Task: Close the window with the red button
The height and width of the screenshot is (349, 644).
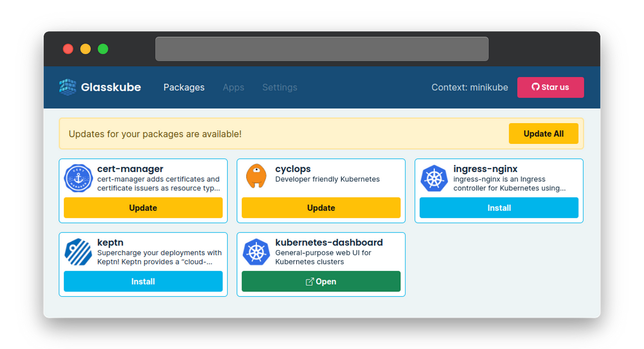Action: point(68,49)
